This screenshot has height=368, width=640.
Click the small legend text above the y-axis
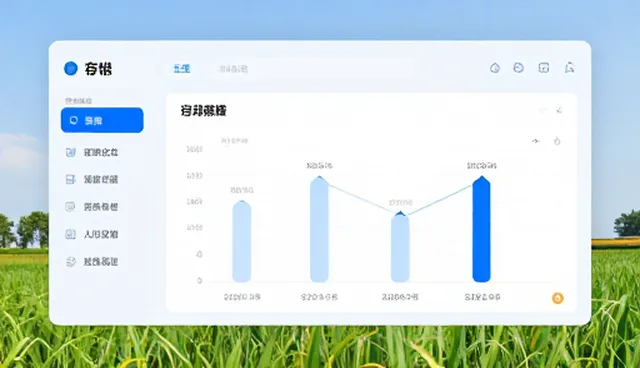point(234,141)
